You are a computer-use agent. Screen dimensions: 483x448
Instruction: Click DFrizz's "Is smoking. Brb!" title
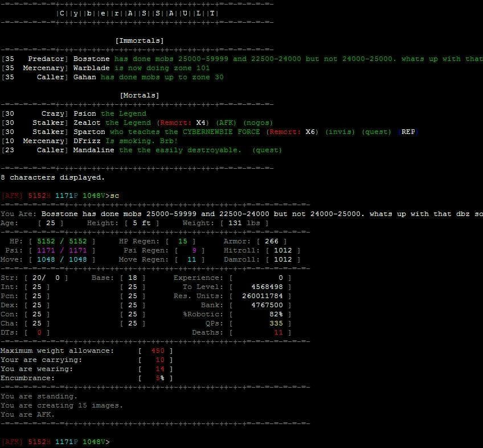(x=141, y=141)
